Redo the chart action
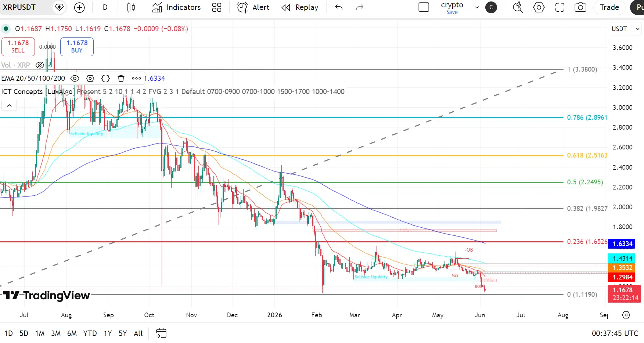This screenshot has width=644, height=343. click(x=360, y=7)
